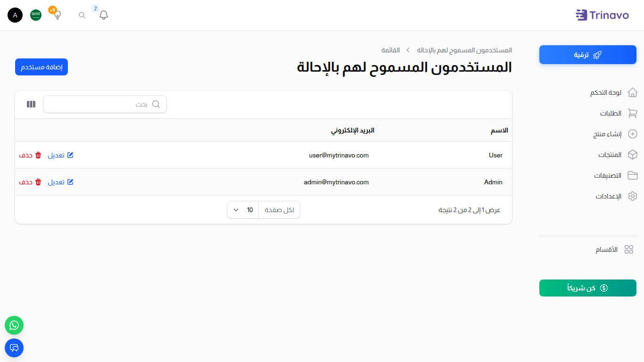Sort by البريد الإلكتروني column header
The height and width of the screenshot is (362, 644).
(353, 130)
